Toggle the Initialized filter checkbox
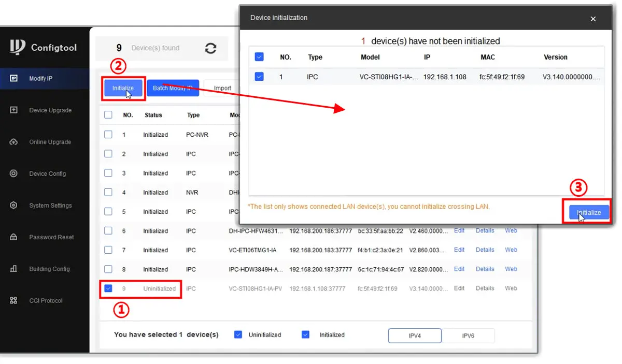 pos(305,334)
